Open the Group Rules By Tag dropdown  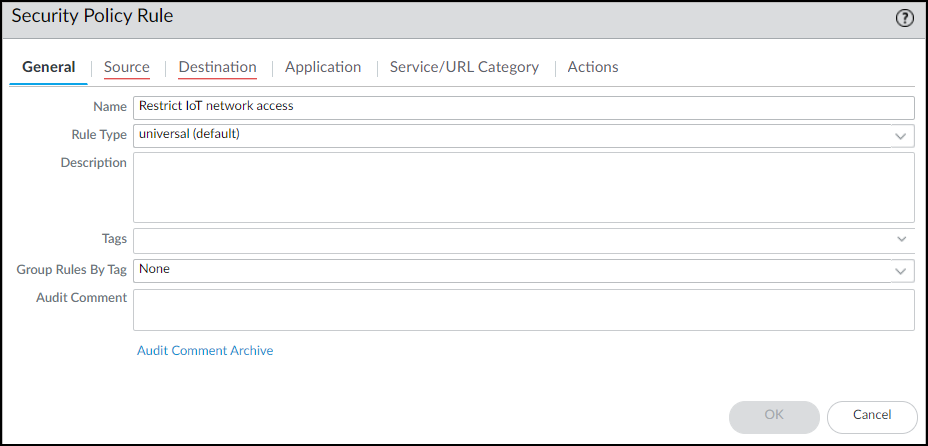pos(523,270)
